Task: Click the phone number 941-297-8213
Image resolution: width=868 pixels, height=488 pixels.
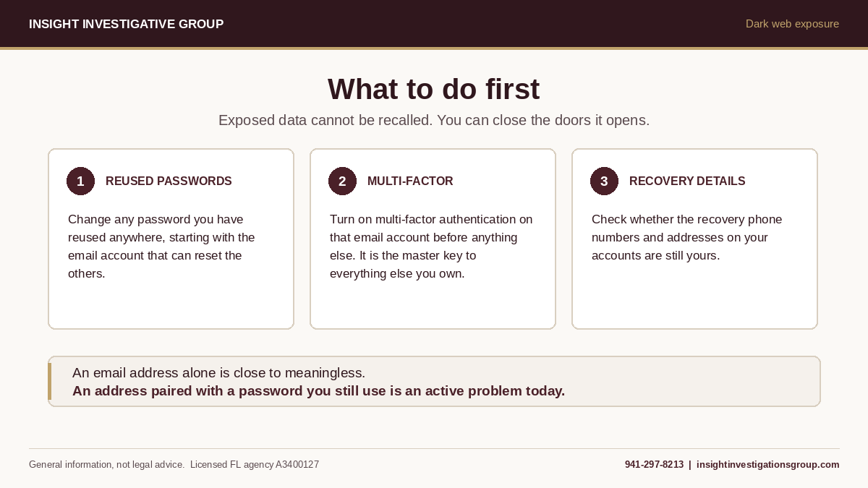Action: click(x=654, y=465)
